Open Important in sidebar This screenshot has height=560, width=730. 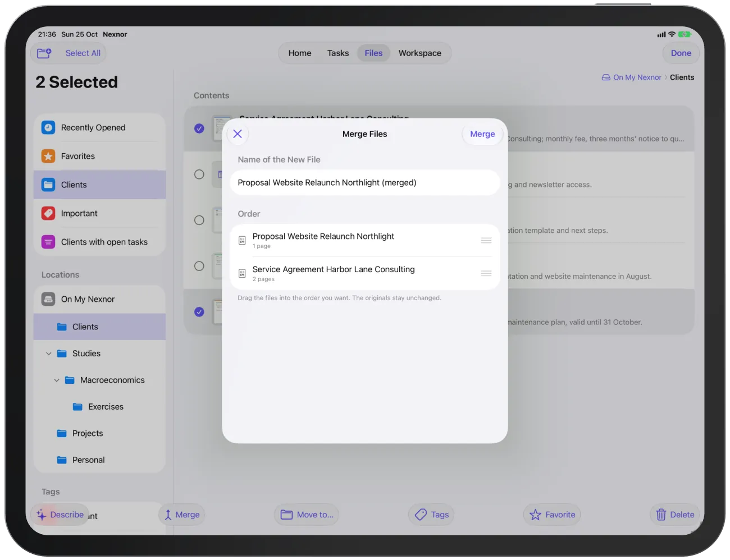click(x=99, y=214)
